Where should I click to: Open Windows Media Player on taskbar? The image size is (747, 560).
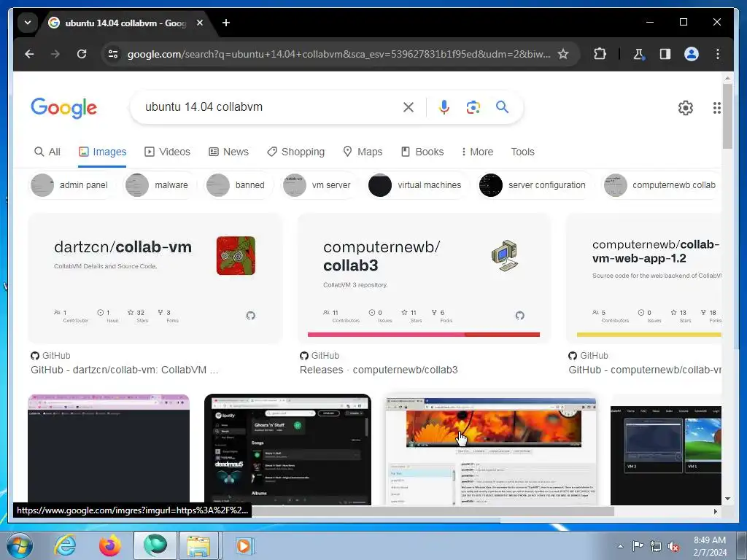(x=244, y=545)
